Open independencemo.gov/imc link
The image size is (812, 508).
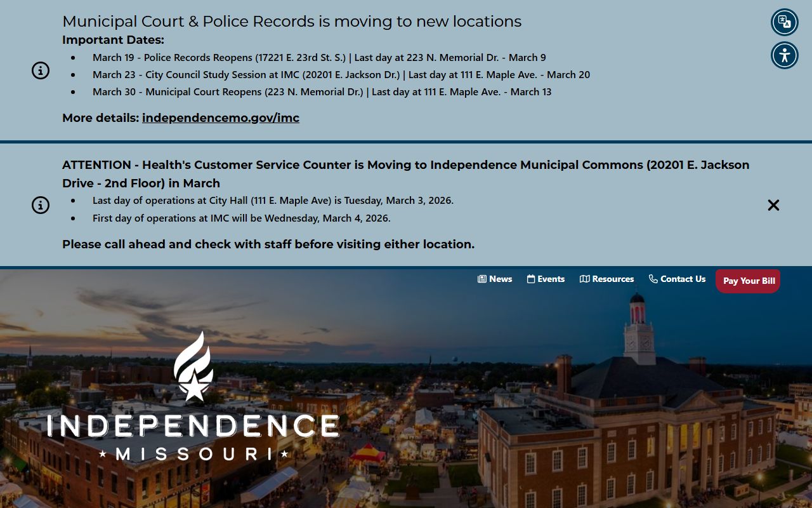coord(221,117)
